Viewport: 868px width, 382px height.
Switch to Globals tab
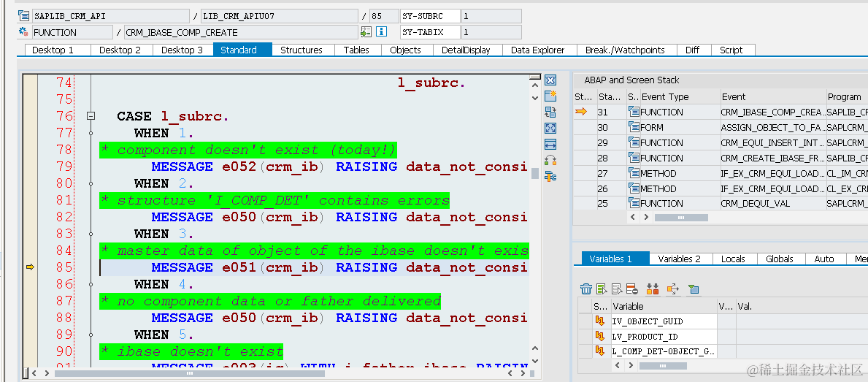(x=780, y=259)
